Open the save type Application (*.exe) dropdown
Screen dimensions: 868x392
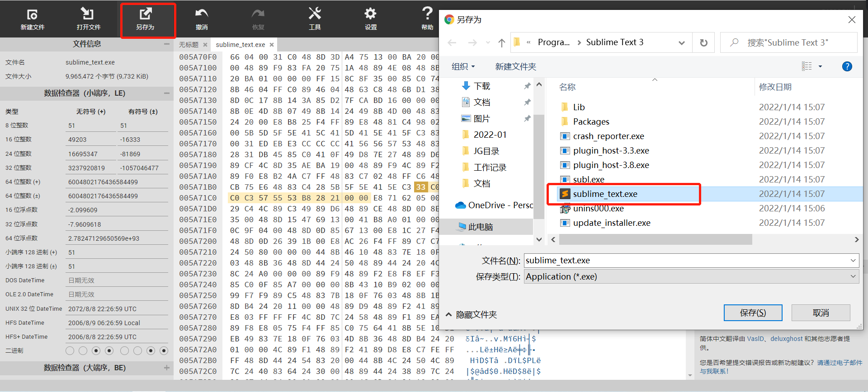(x=691, y=276)
